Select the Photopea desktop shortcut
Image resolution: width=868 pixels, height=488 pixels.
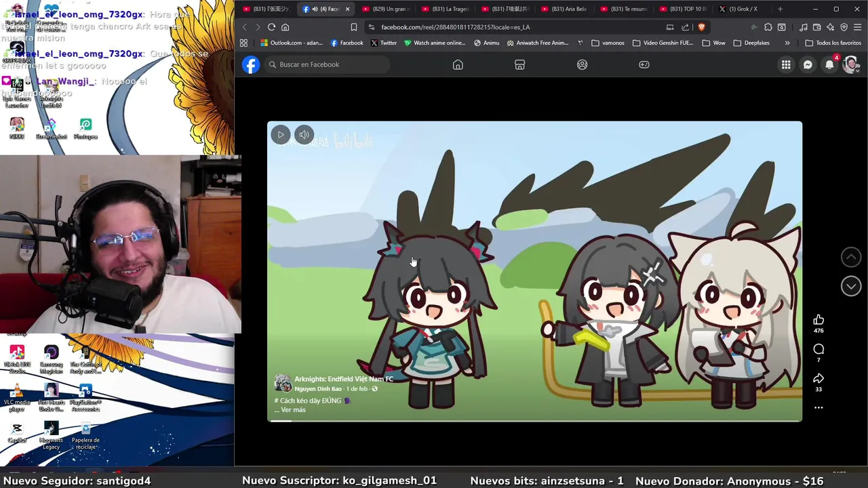click(85, 129)
